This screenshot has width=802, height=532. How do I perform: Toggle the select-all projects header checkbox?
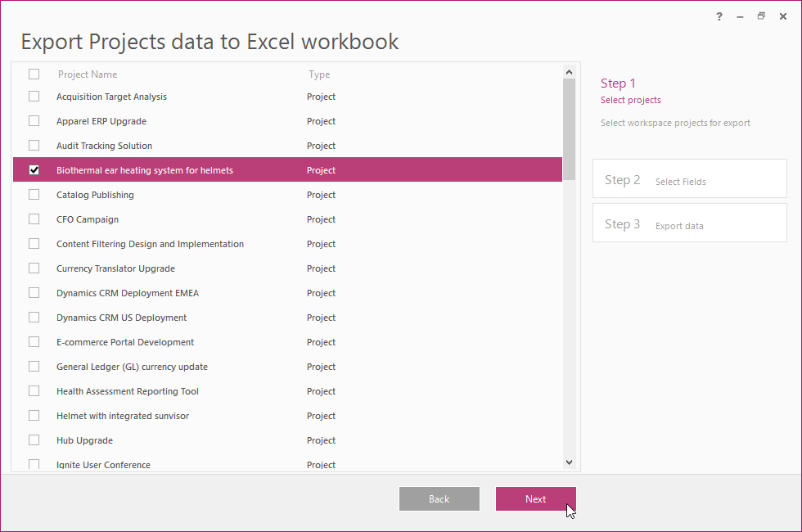[x=34, y=74]
